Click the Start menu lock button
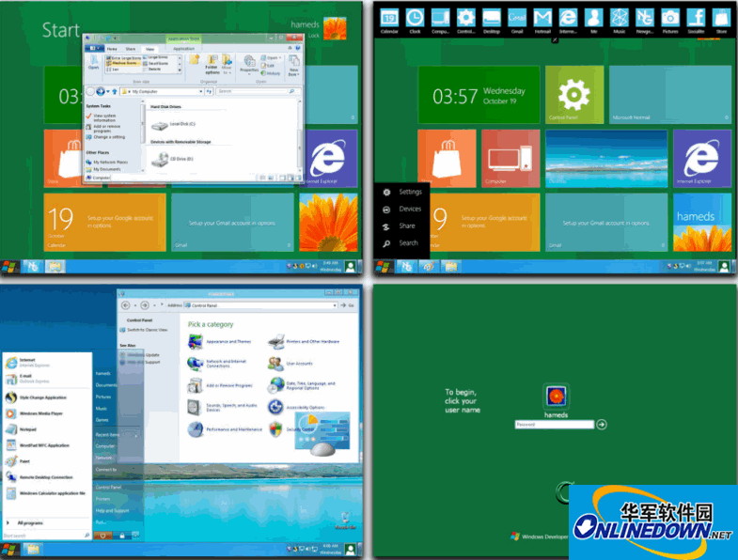This screenshot has width=738, height=560. click(122, 536)
